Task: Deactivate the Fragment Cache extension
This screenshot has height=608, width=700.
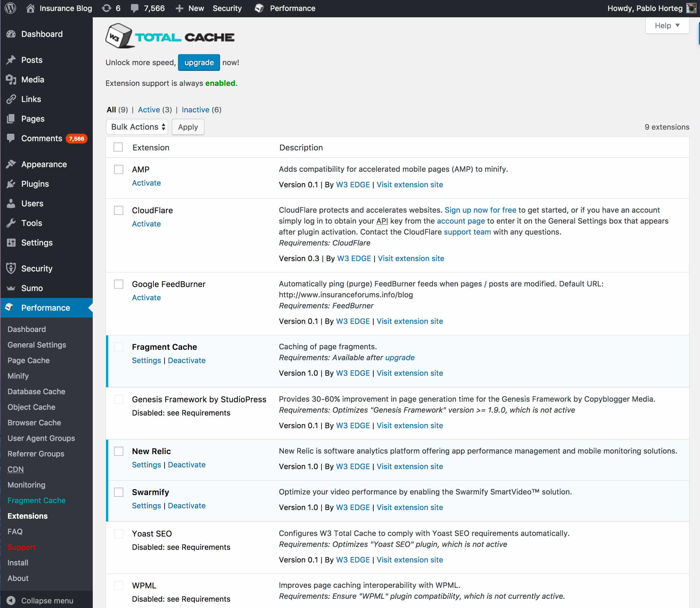Action: pos(187,360)
